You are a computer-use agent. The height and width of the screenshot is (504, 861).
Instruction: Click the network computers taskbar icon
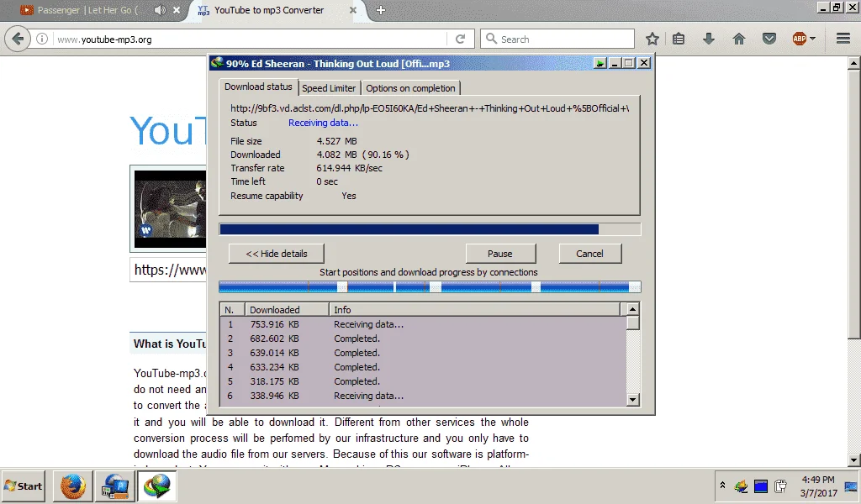click(115, 486)
